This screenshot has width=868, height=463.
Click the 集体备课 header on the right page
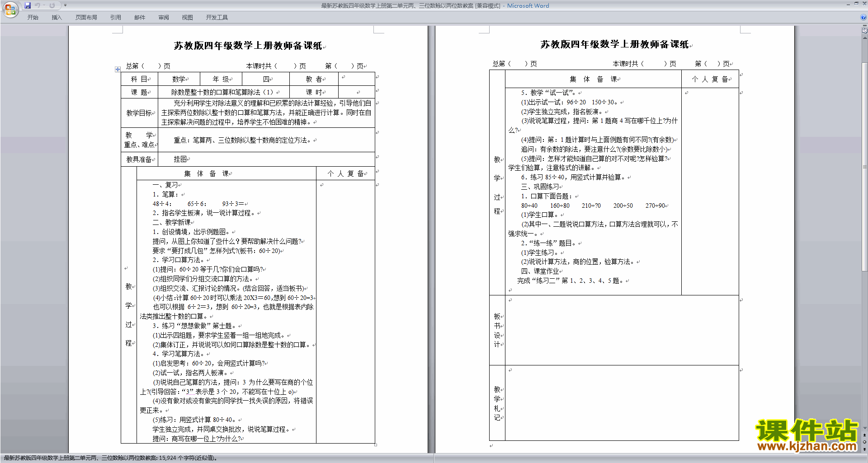point(594,79)
